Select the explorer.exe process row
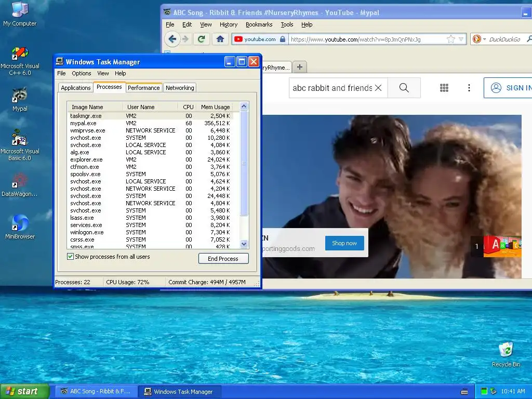 (150, 159)
